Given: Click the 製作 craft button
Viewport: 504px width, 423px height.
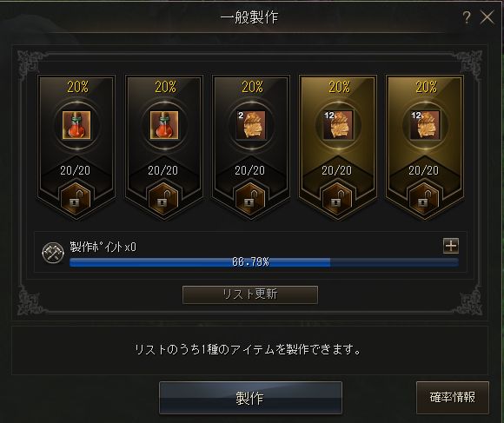Looking at the screenshot, I should [250, 398].
